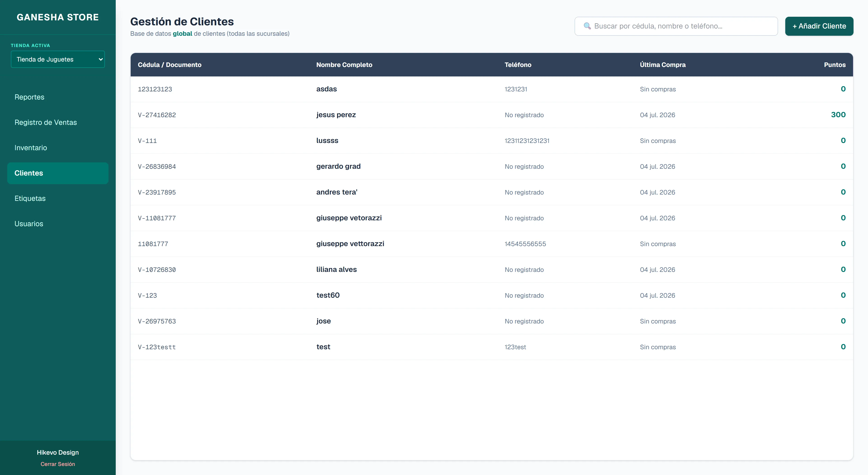Open the Tienda de Juguetes store dropdown
The width and height of the screenshot is (868, 475).
pyautogui.click(x=58, y=59)
